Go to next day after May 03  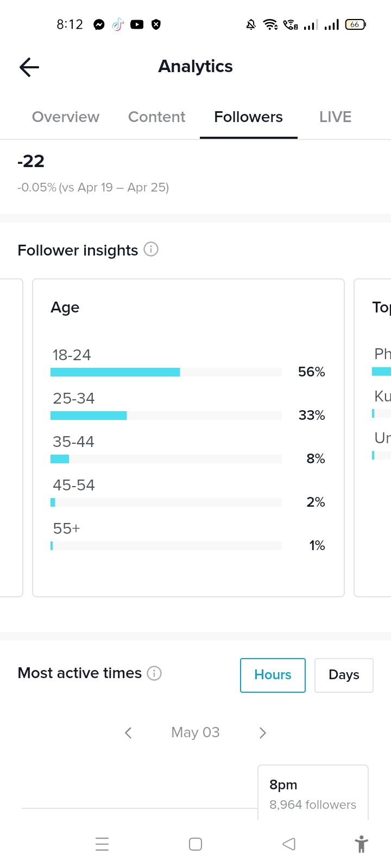point(263,733)
